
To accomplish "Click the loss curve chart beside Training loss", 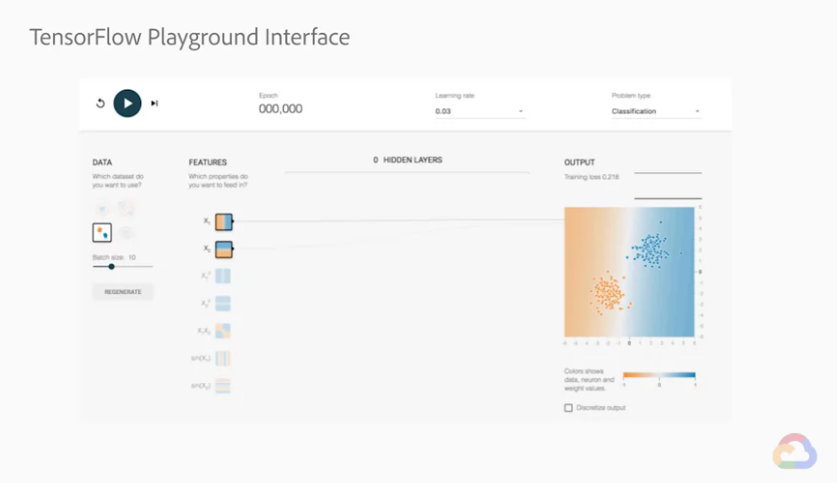I will click(668, 185).
